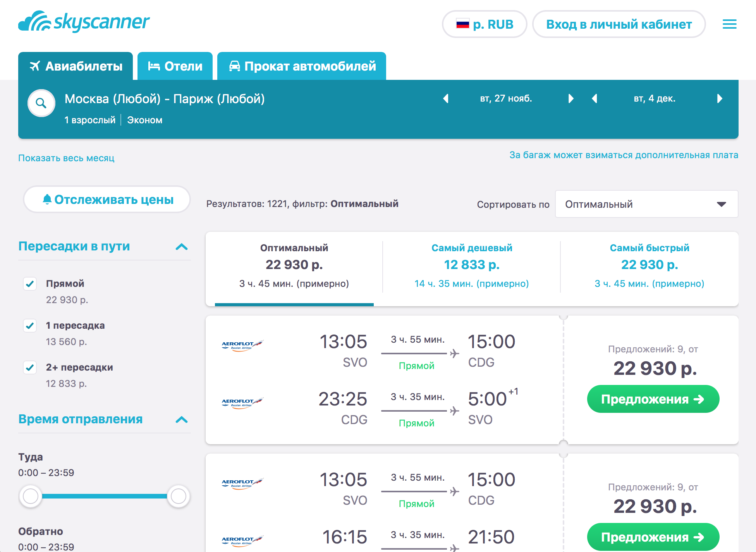Click Aeroflot logo of 16:15 return flight
Image resolution: width=756 pixels, height=552 pixels.
tap(242, 540)
